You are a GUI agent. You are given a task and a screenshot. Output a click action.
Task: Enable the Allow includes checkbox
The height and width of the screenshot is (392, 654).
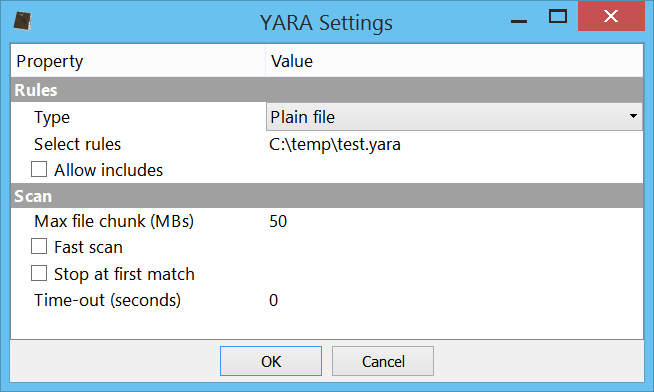(39, 169)
